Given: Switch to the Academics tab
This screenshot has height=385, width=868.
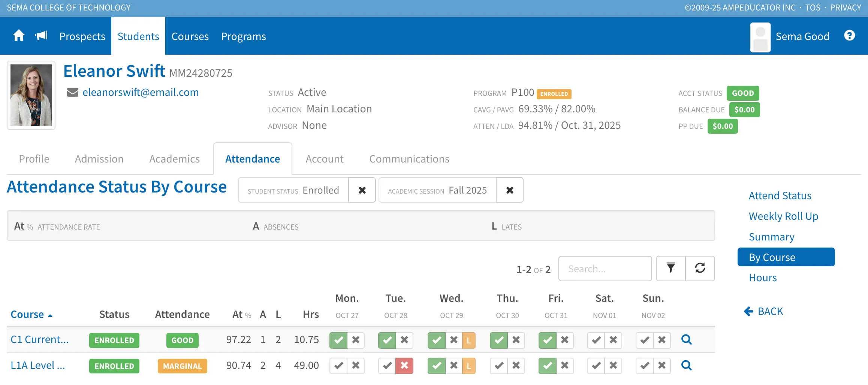Looking at the screenshot, I should pos(174,159).
